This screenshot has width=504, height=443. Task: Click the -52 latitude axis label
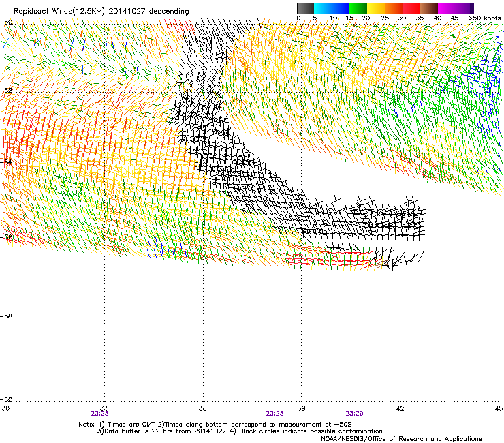tap(6, 91)
